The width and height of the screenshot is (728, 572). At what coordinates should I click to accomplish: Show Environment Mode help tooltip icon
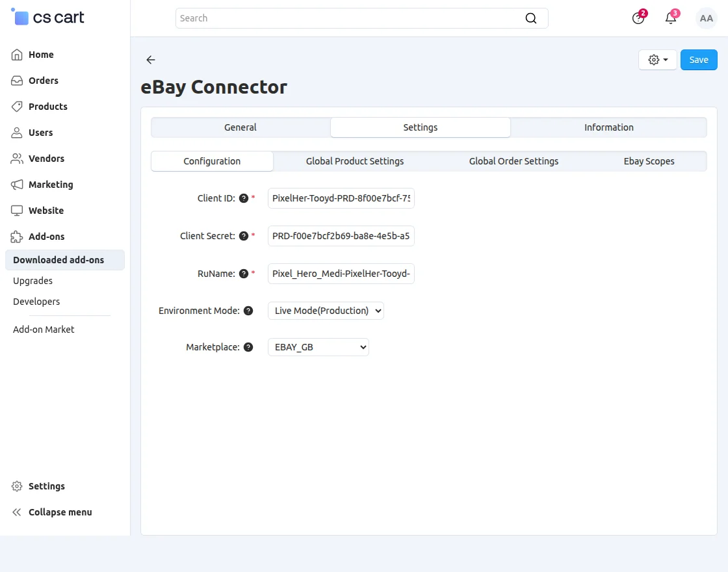[x=248, y=311]
